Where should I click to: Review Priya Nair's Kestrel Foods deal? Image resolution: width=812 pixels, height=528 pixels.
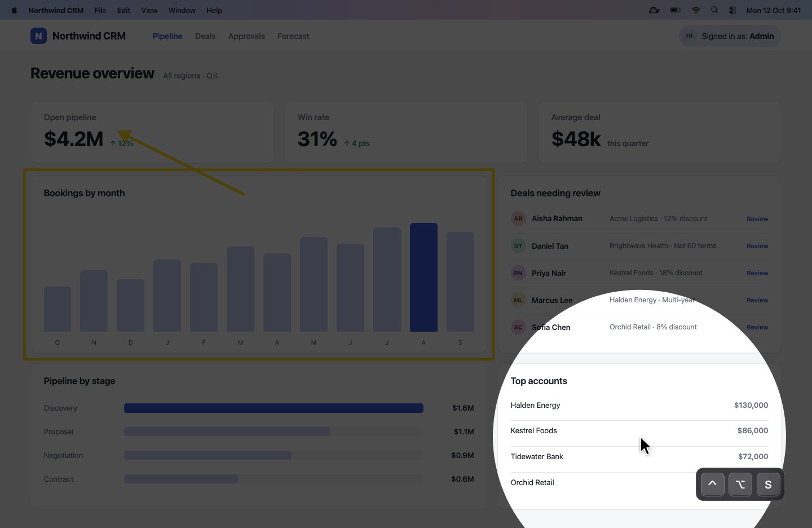click(757, 273)
